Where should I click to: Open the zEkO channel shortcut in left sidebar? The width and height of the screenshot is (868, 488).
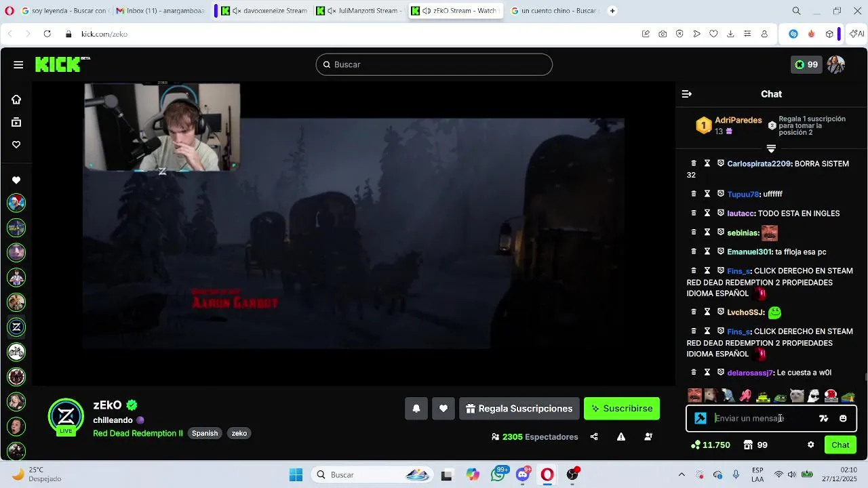tap(16, 327)
